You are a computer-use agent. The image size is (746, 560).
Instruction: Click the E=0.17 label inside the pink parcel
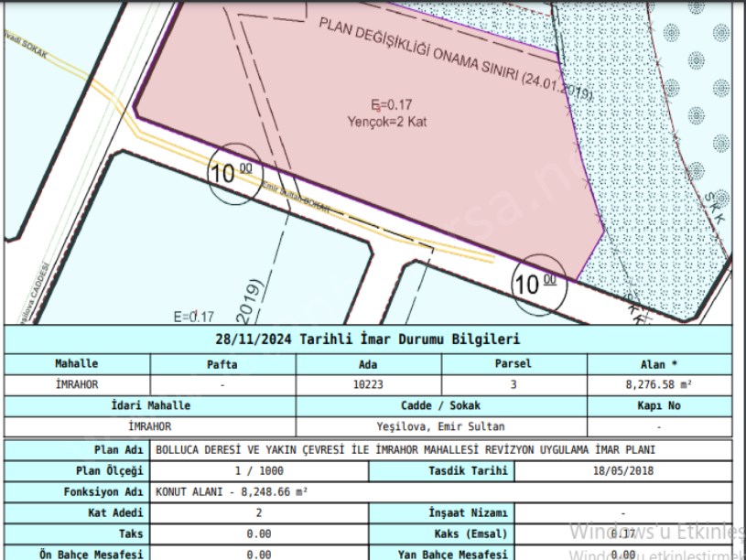click(x=388, y=104)
